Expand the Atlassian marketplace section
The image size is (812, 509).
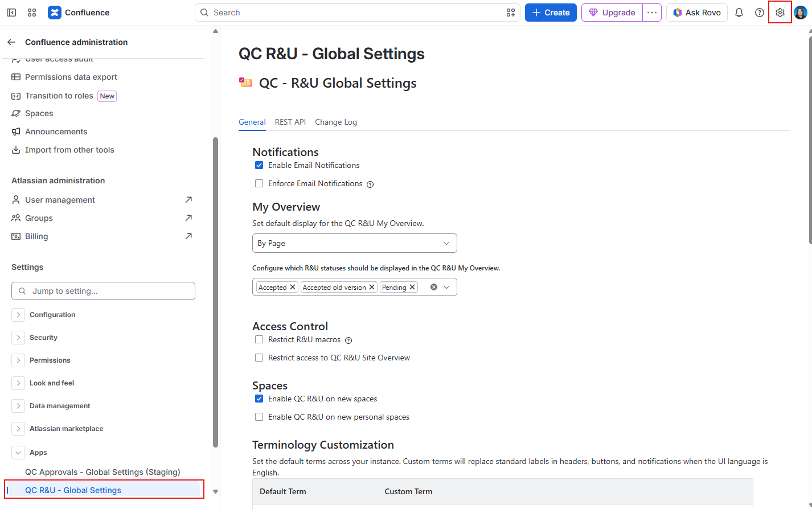(x=18, y=429)
